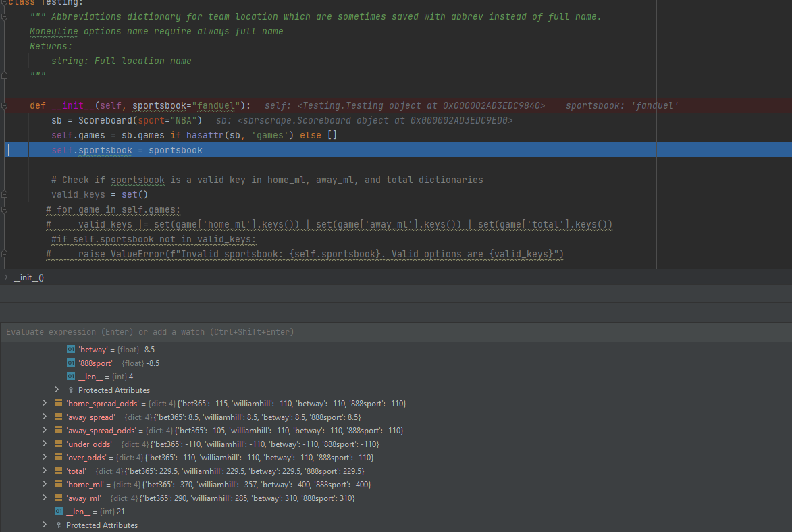Click the dict icon of 'away_spread'
Image resolution: width=792 pixels, height=532 pixels.
tap(59, 417)
